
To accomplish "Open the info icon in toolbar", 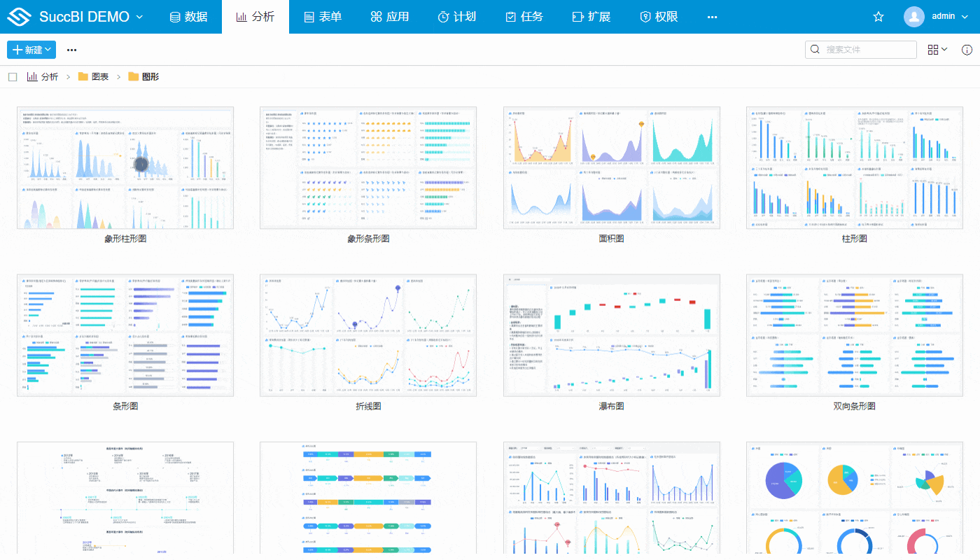I will click(x=967, y=50).
